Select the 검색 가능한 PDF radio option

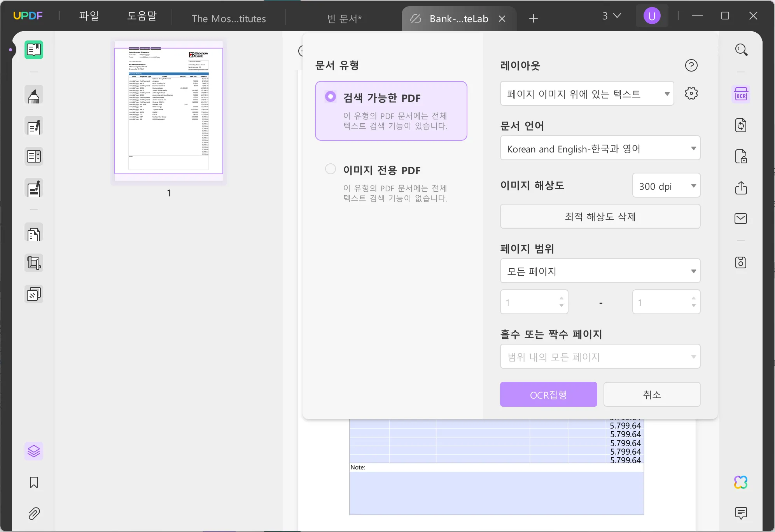click(331, 96)
